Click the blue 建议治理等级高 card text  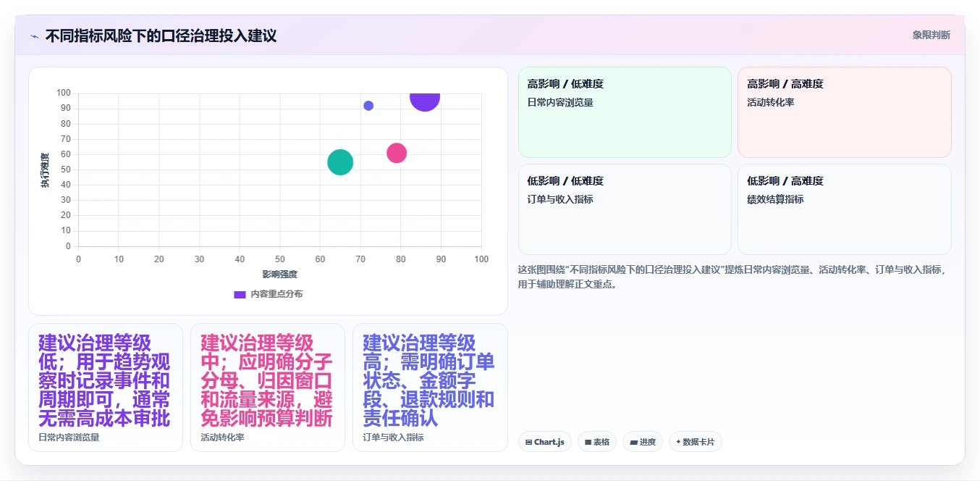pos(428,380)
